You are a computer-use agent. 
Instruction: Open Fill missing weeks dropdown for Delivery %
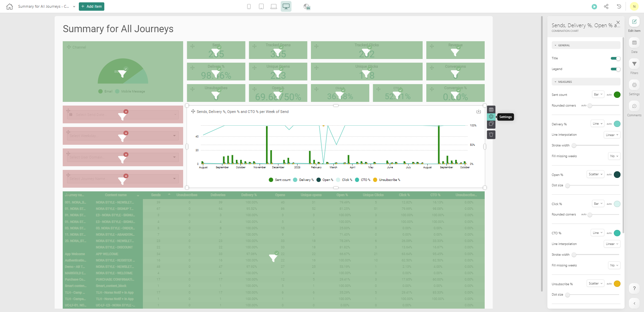tap(614, 156)
